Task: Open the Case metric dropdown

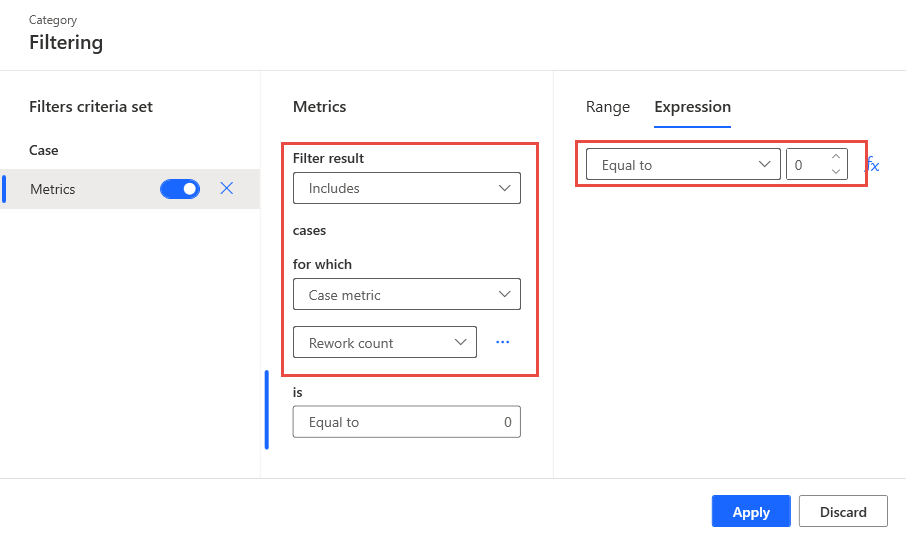Action: 406,295
